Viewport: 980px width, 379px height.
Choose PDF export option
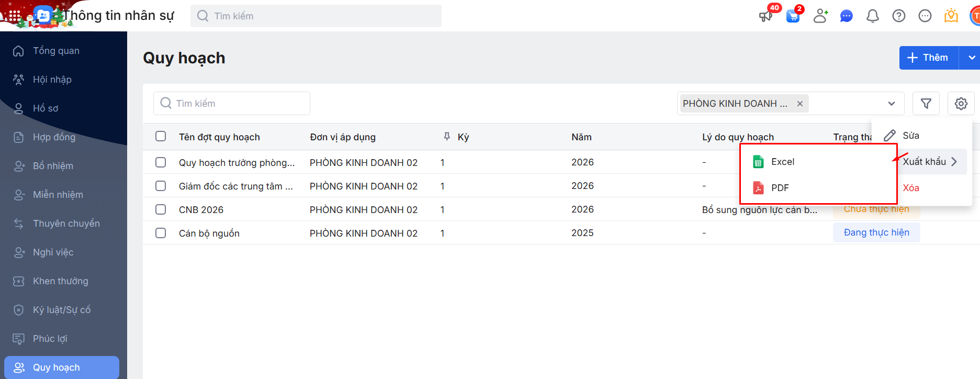(780, 188)
